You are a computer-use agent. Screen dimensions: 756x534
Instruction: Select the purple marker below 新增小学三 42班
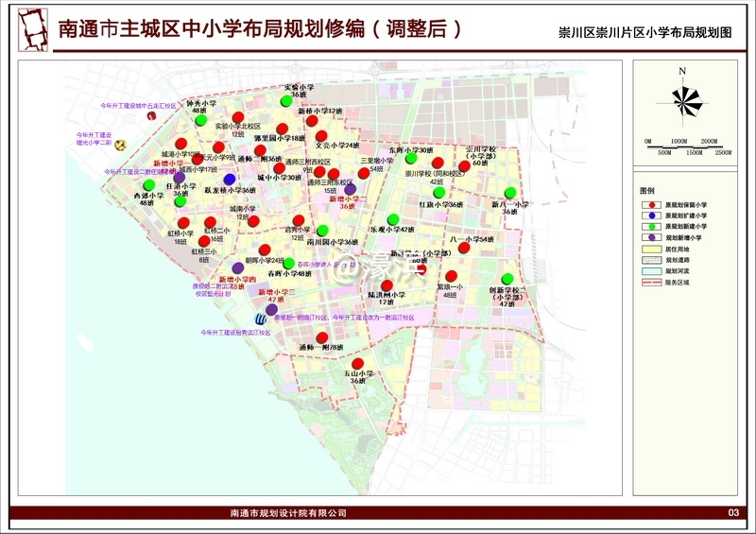[271, 310]
